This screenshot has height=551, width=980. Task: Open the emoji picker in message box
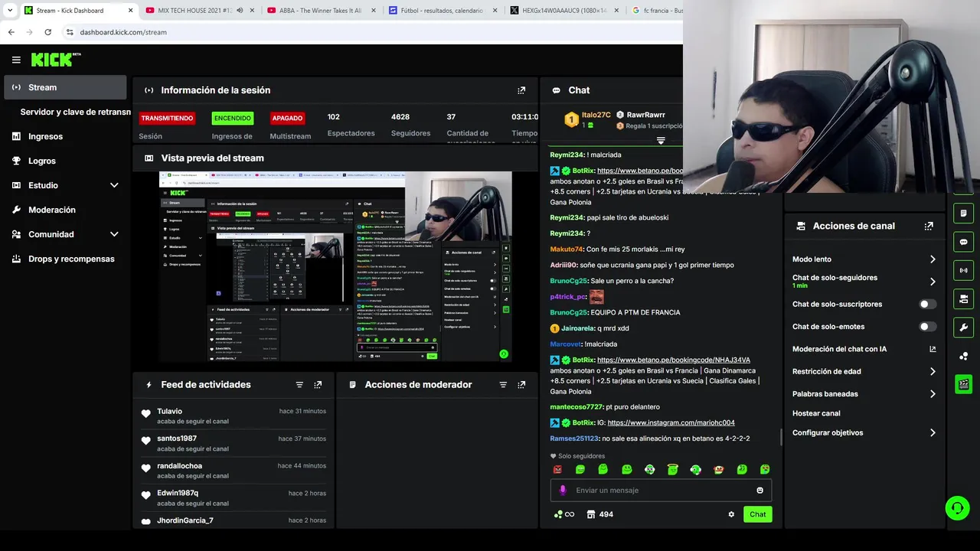pos(759,491)
